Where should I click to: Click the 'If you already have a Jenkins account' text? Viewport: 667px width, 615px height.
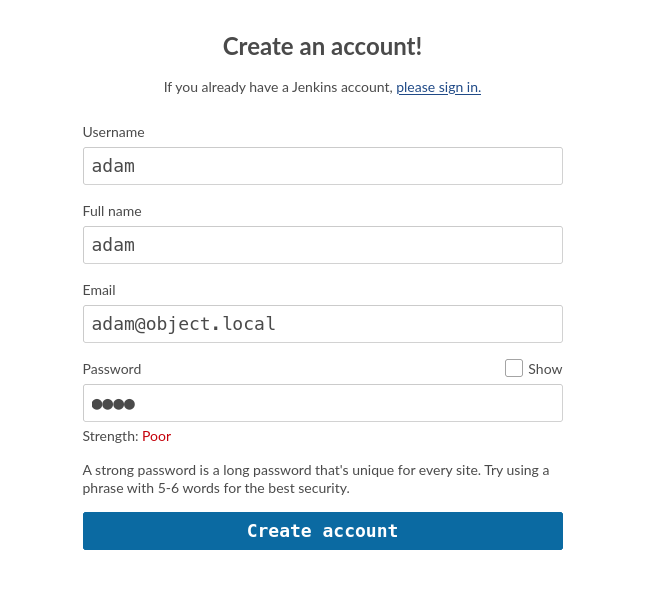coord(278,87)
